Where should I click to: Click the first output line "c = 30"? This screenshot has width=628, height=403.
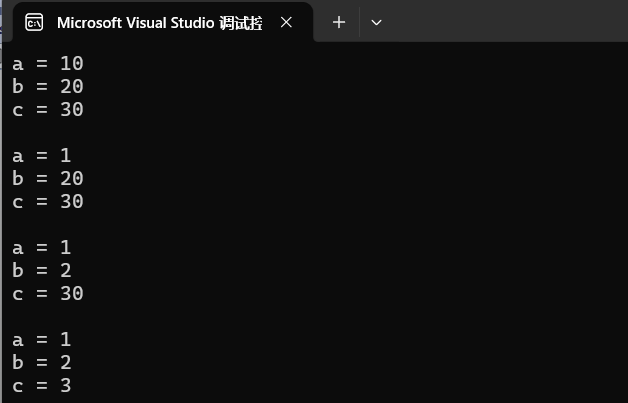click(x=48, y=109)
